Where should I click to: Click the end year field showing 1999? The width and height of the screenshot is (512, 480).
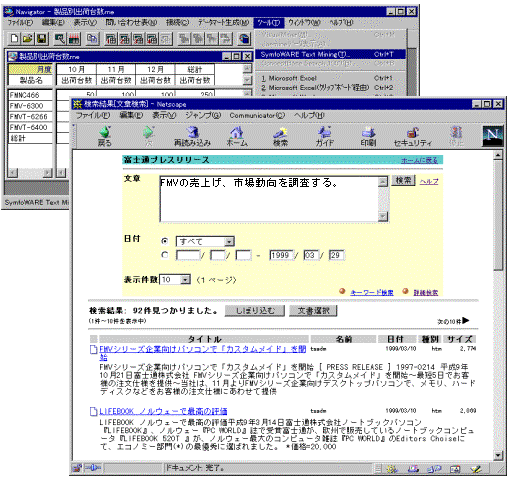(x=281, y=255)
